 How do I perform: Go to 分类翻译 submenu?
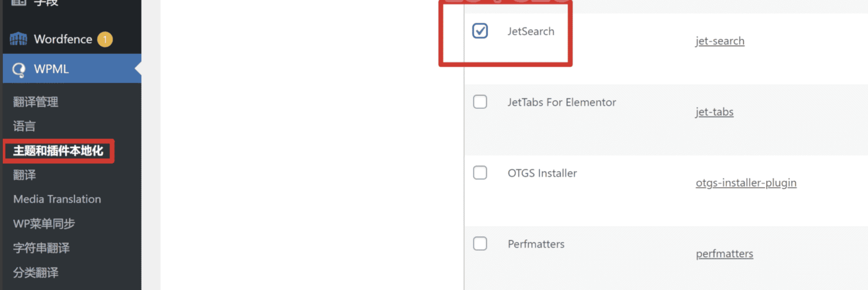36,272
